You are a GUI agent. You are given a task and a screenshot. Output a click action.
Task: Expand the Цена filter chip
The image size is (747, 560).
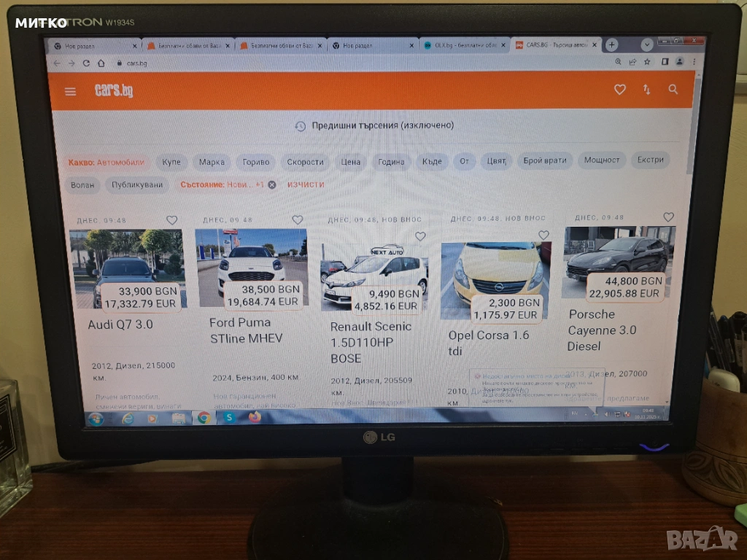pos(351,162)
